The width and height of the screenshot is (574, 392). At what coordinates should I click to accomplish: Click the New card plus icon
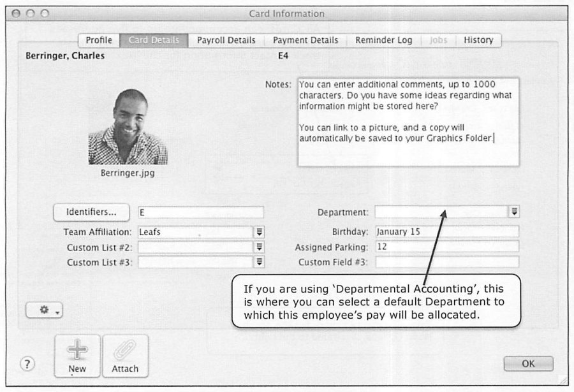77,356
